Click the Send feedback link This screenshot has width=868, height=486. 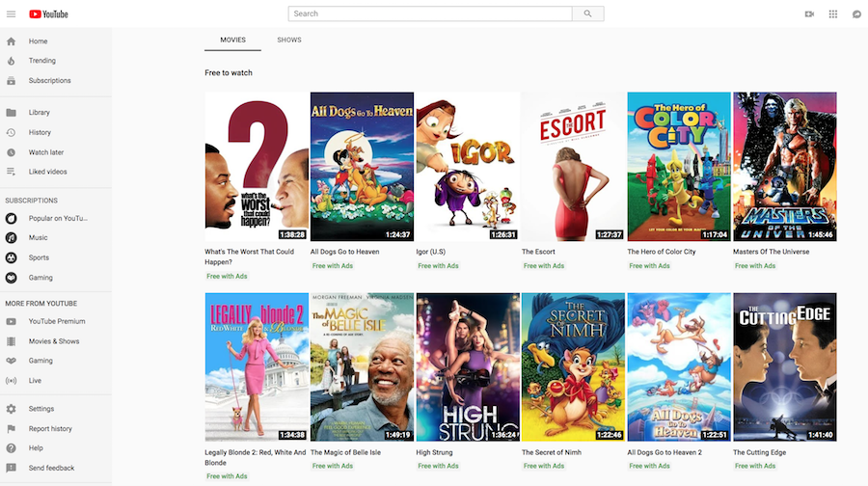tap(51, 468)
